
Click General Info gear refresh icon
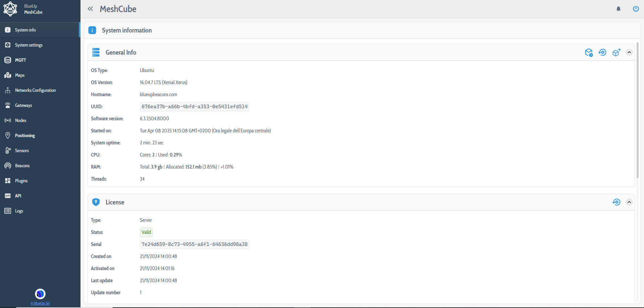click(602, 52)
